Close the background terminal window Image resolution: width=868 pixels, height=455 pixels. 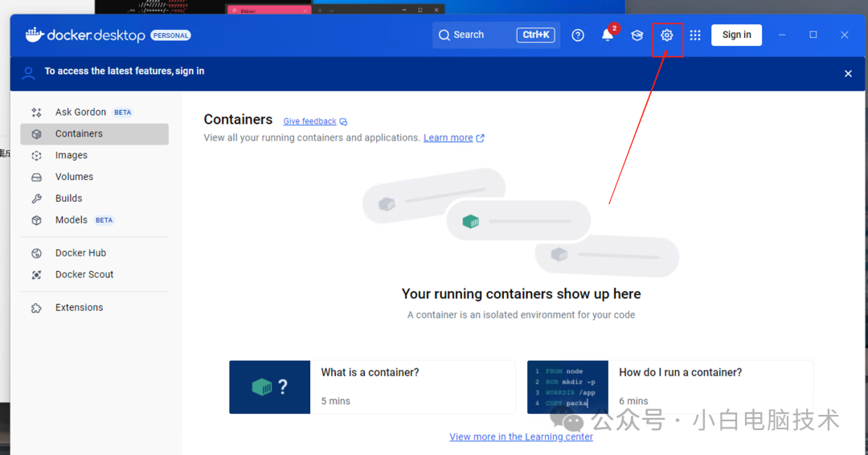(x=436, y=10)
